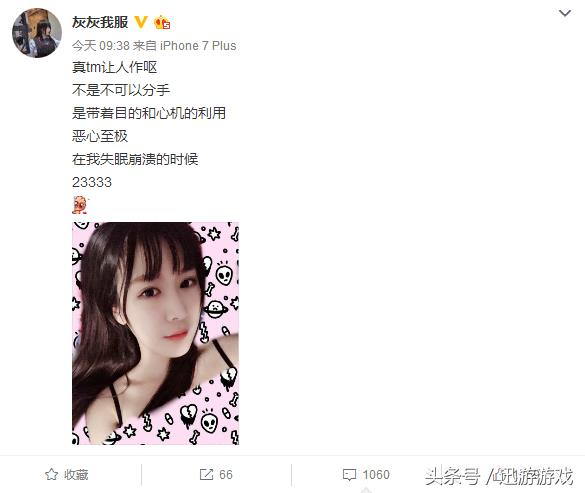Open the 今天 09:38 timestamp link
This screenshot has width=585, height=493.
point(101,46)
